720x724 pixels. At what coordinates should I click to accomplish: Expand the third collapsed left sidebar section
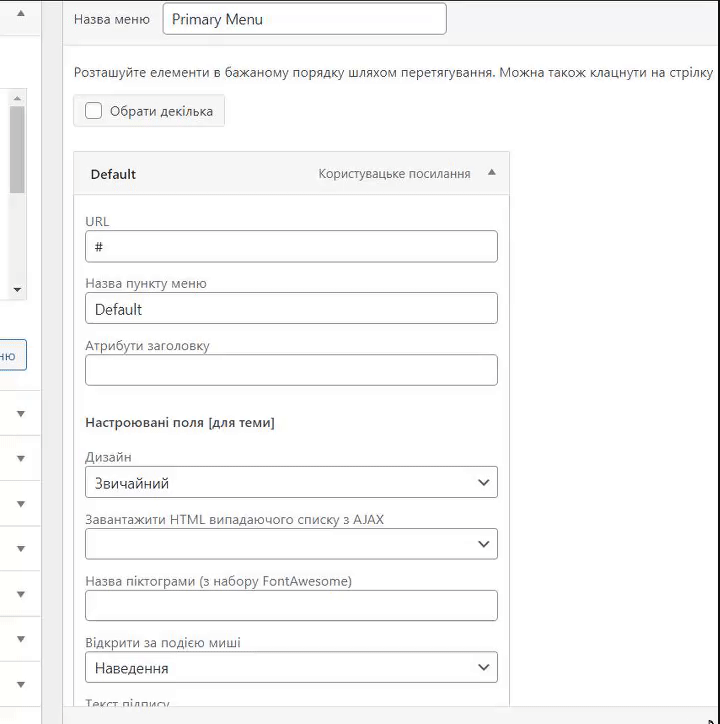[20, 503]
